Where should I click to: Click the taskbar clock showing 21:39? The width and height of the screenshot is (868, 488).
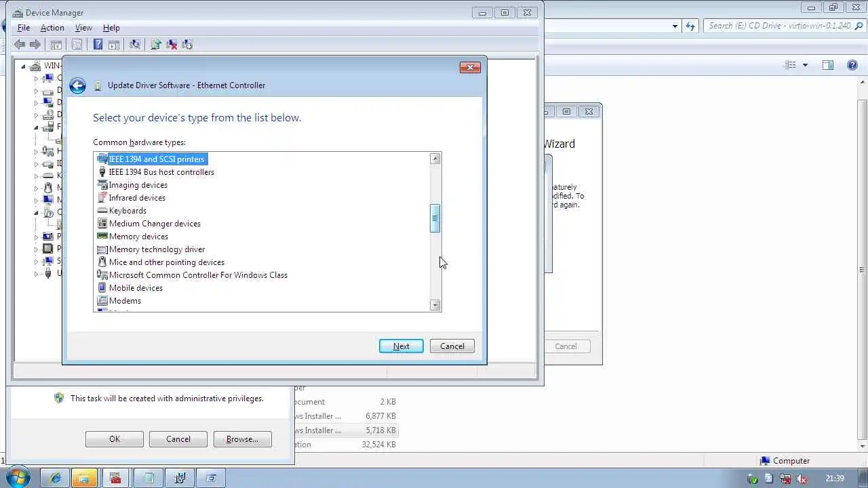[x=835, y=479]
